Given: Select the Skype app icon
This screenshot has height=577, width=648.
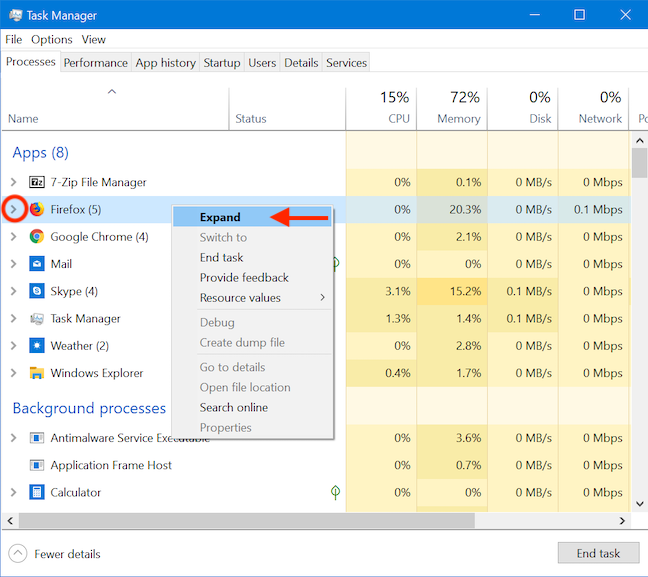Looking at the screenshot, I should pyautogui.click(x=37, y=291).
